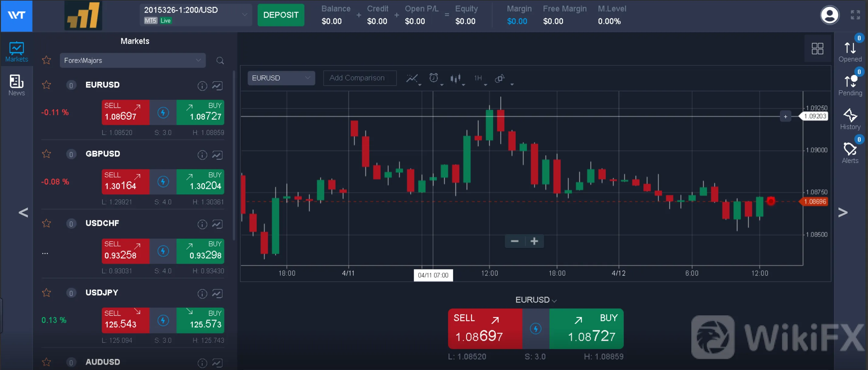Favorite USDCHF with the star
868x370 pixels.
46,223
